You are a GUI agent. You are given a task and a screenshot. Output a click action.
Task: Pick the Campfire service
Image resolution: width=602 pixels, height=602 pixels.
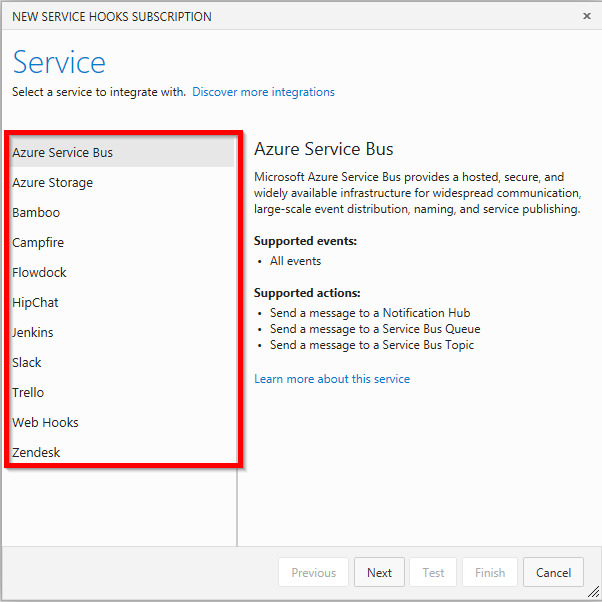point(122,242)
